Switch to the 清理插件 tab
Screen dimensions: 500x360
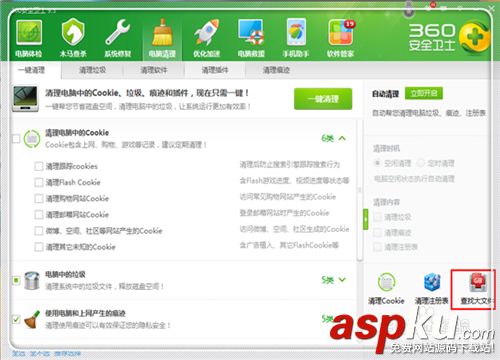[x=215, y=70]
